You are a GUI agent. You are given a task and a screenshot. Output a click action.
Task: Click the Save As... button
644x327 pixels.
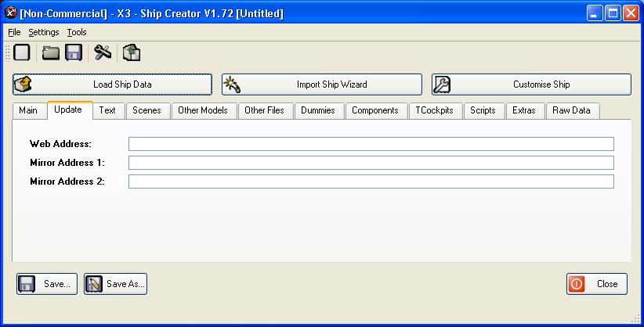point(115,284)
